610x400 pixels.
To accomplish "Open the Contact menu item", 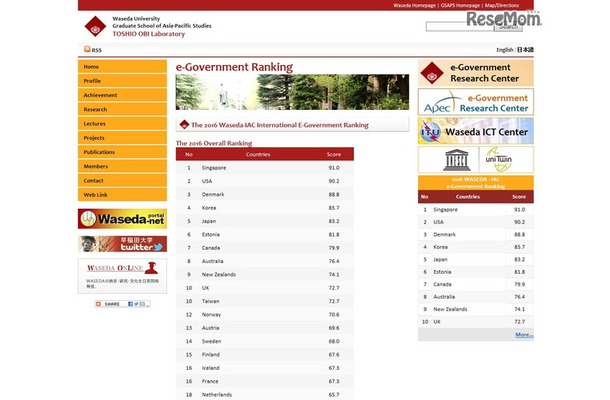I will (x=122, y=181).
